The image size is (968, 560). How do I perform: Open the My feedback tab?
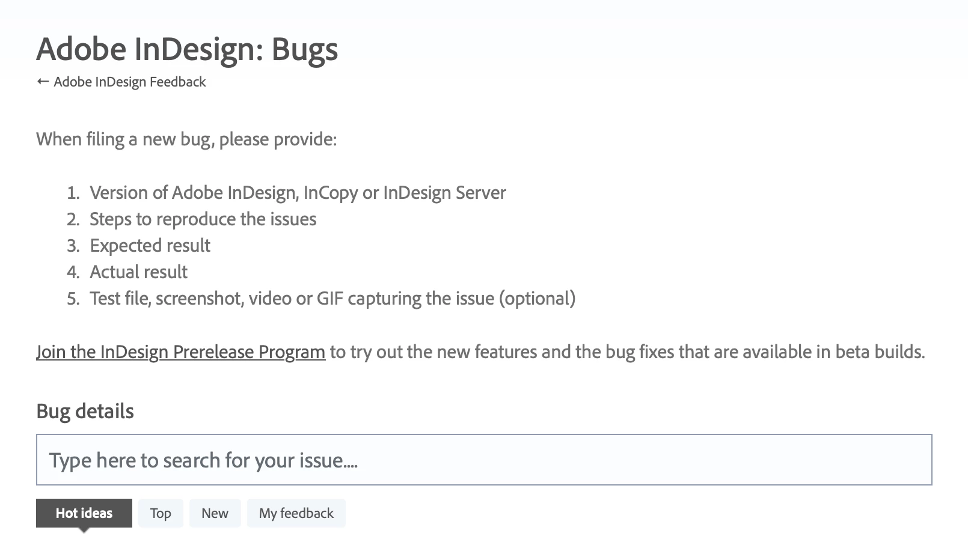(x=296, y=513)
